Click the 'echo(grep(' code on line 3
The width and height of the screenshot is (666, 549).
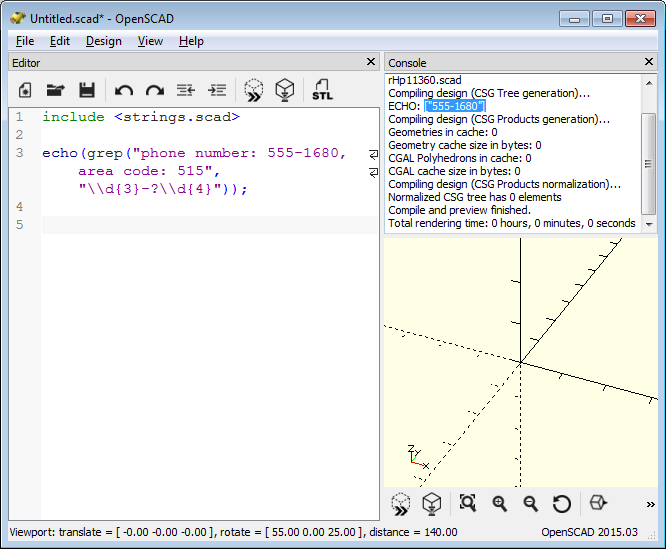coord(86,153)
